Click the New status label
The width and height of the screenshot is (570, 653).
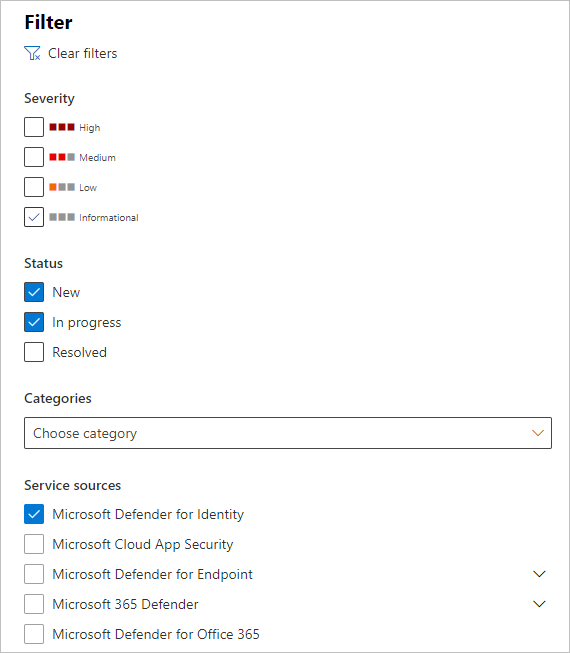66,292
